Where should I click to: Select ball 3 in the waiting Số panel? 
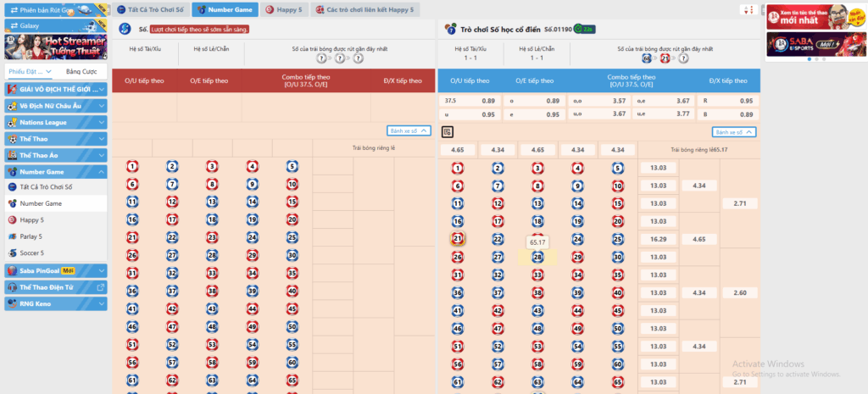pos(211,167)
